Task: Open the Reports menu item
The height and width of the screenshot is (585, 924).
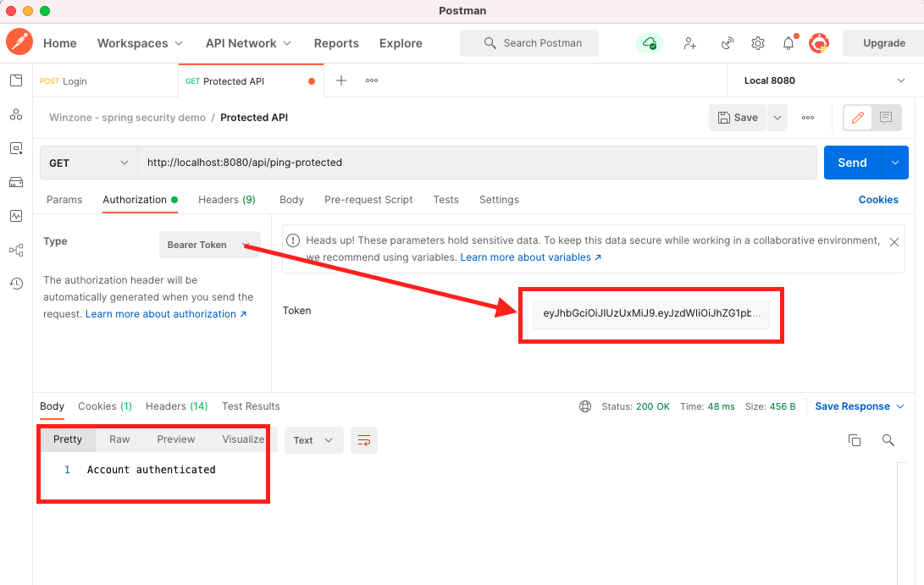Action: 336,43
